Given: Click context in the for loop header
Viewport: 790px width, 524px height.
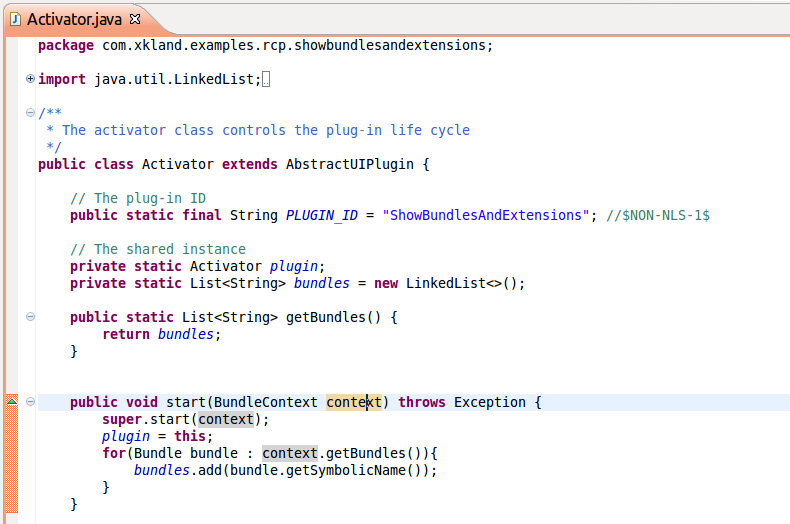Looking at the screenshot, I should tap(290, 453).
